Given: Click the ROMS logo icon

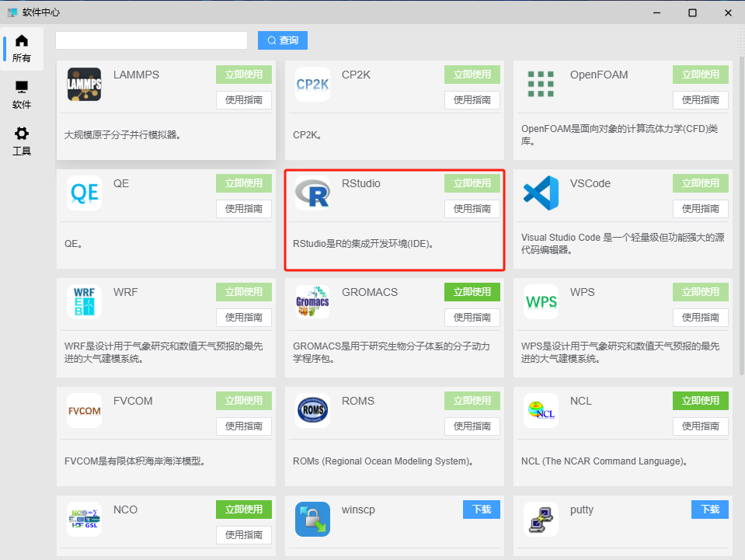Looking at the screenshot, I should point(312,411).
